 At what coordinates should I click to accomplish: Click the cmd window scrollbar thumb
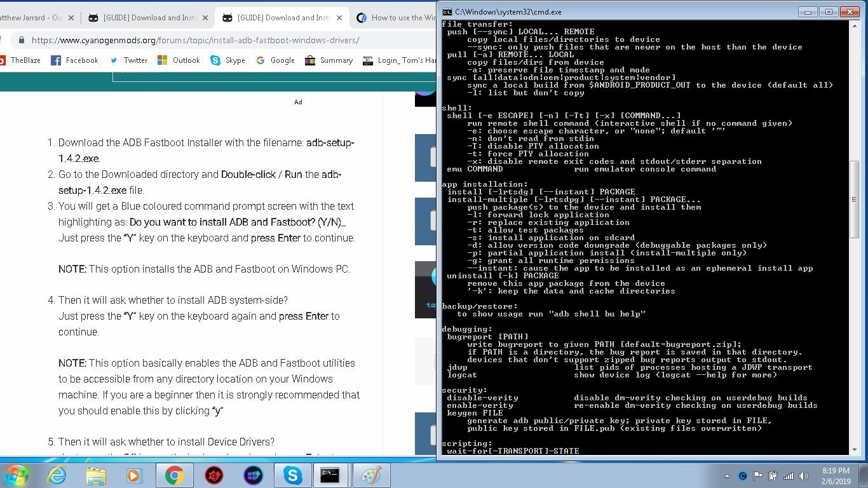point(855,200)
